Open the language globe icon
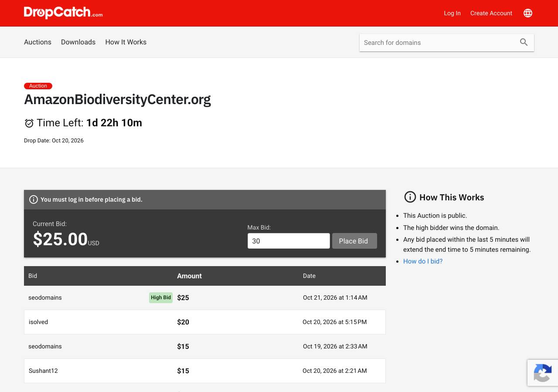Image resolution: width=558 pixels, height=392 pixels. (x=528, y=13)
